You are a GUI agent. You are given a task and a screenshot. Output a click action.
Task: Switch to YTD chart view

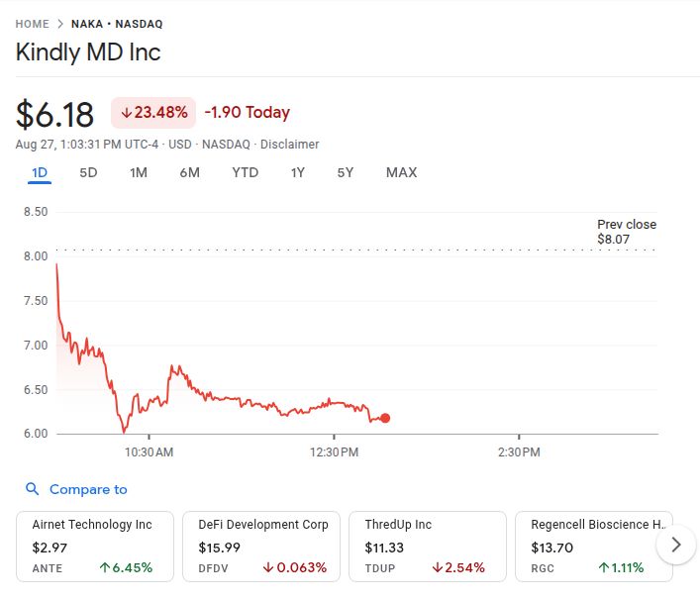click(245, 173)
